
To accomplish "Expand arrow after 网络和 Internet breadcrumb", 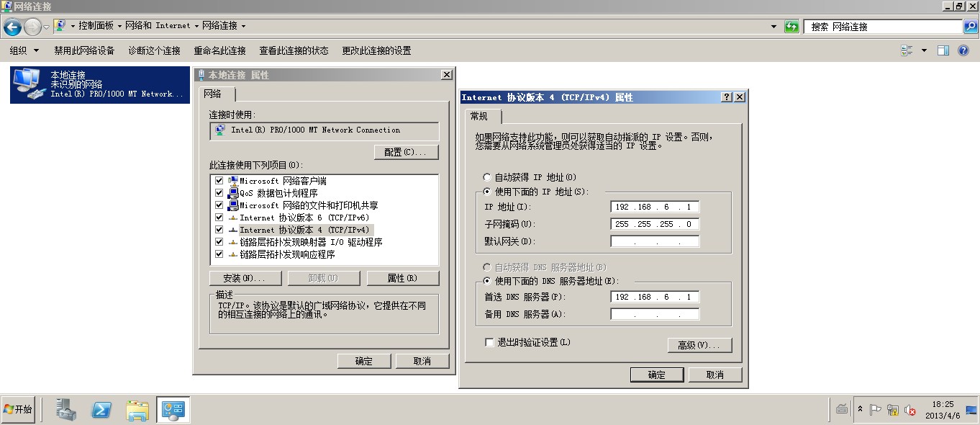I will tap(196, 26).
